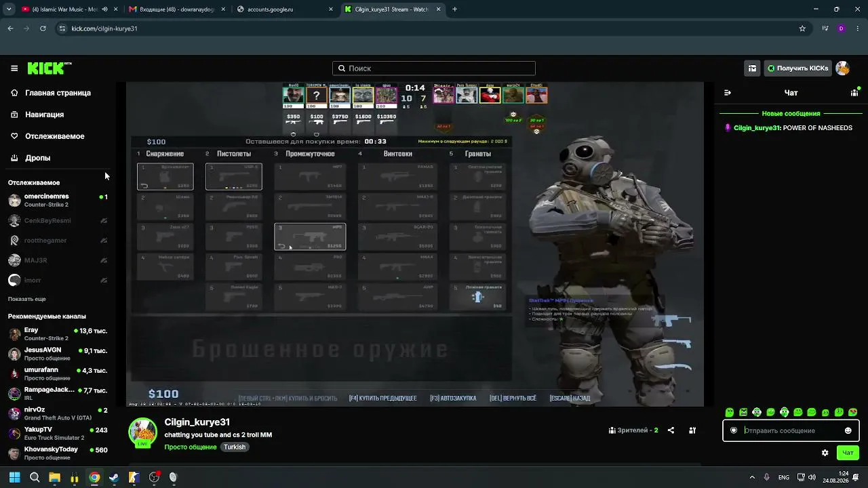Open the Kick hamburger sidebar menu

pos(14,68)
